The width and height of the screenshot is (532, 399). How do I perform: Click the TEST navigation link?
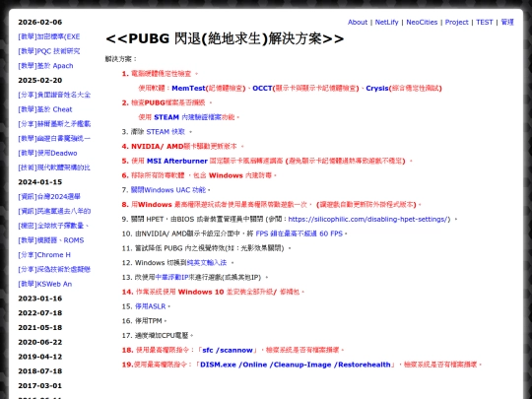point(484,22)
